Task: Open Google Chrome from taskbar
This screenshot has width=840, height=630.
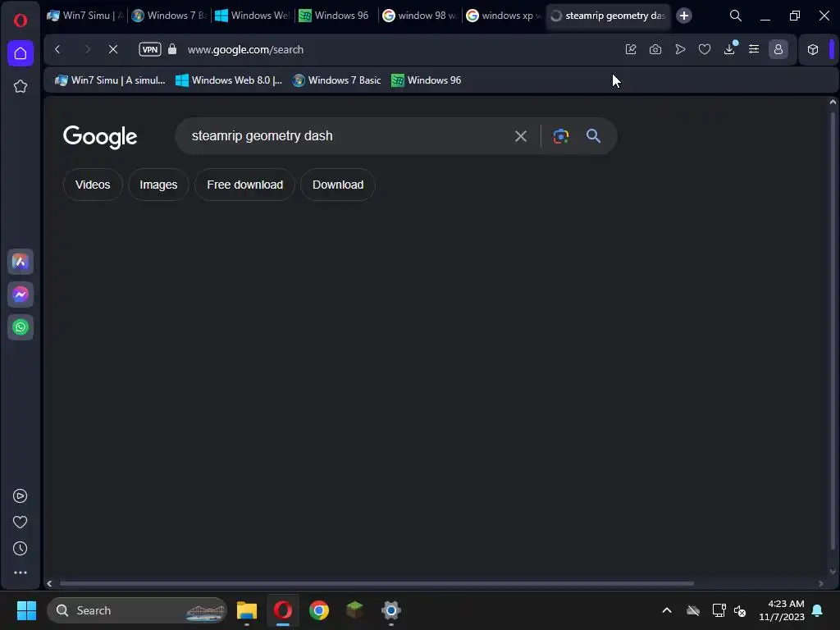Action: [319, 610]
